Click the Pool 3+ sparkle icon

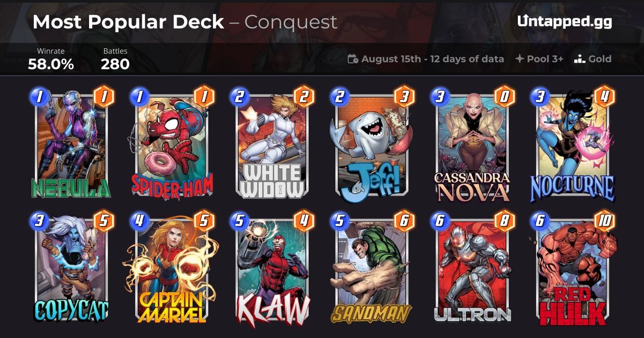click(519, 59)
